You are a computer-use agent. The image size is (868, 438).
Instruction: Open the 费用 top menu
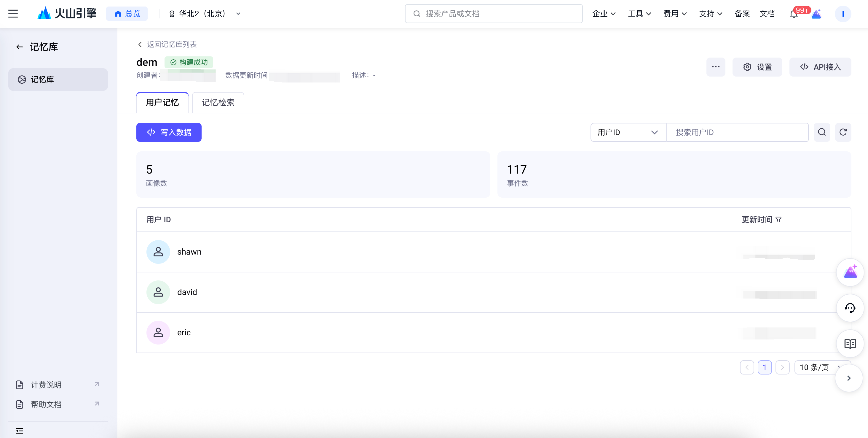[675, 14]
